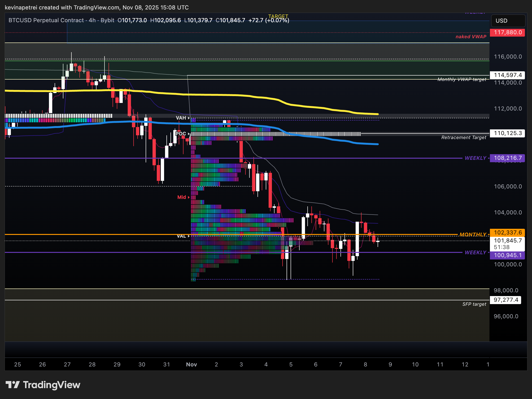This screenshot has height=399, width=532.
Task: Click the naked VWAP red text label
Action: click(x=471, y=37)
